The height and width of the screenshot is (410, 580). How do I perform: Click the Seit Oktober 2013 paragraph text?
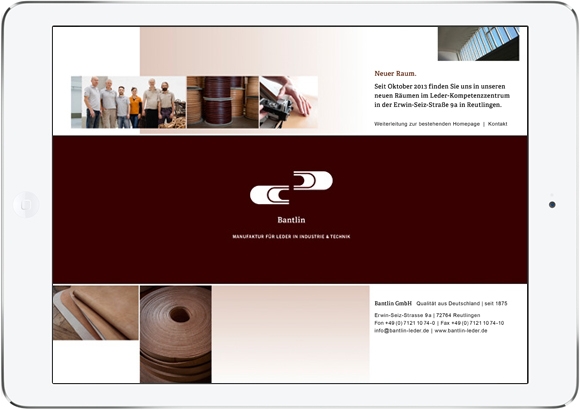442,95
